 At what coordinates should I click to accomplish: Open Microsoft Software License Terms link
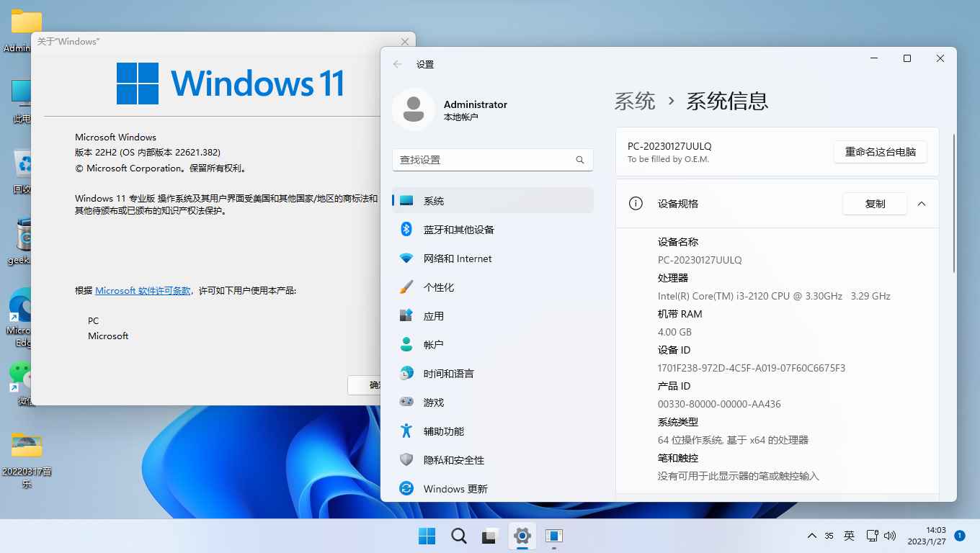[x=143, y=291]
